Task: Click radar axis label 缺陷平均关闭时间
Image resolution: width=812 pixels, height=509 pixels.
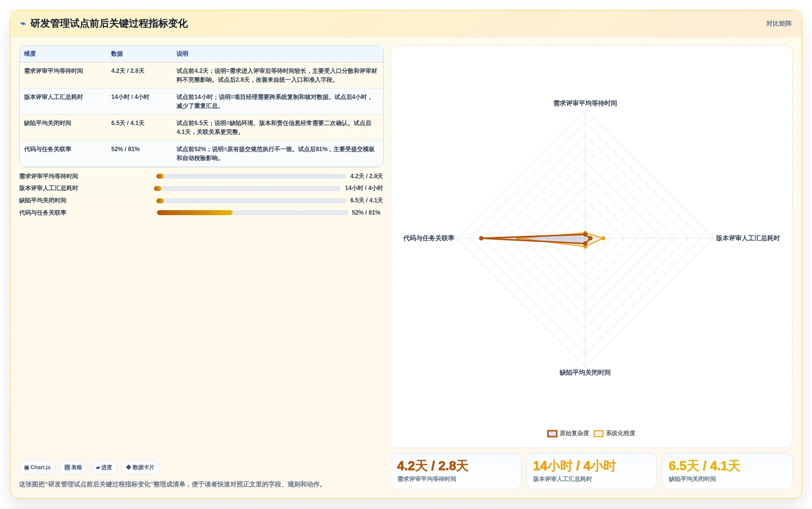Action: 585,373
